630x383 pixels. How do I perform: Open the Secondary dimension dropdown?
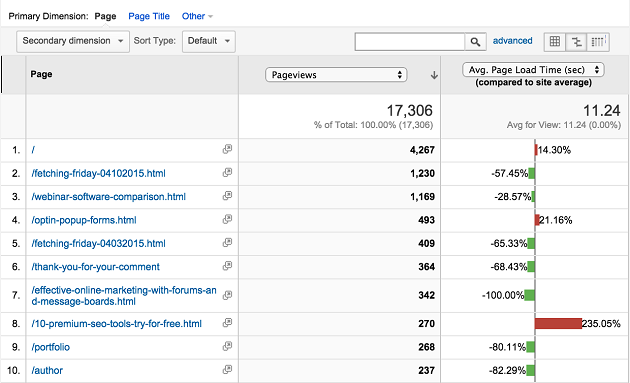(x=73, y=41)
